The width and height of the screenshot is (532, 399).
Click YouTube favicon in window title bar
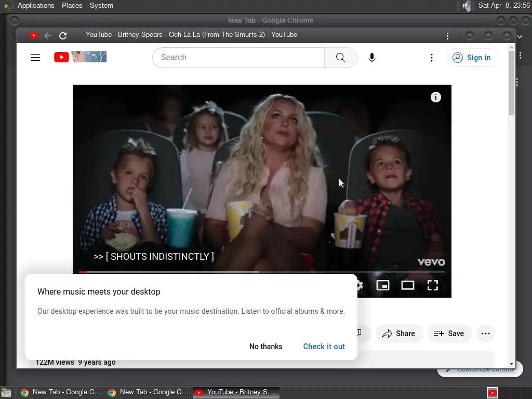[x=33, y=35]
